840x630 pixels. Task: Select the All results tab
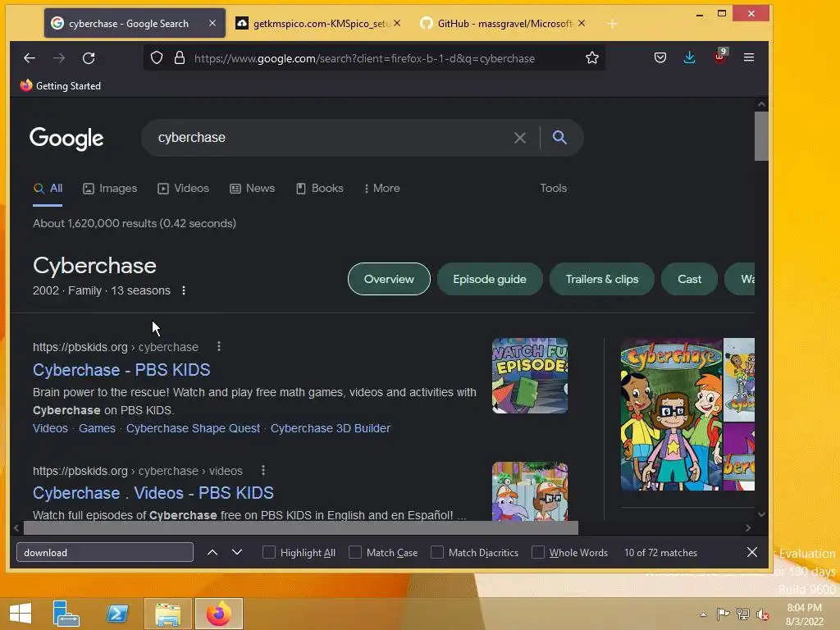[x=48, y=188]
